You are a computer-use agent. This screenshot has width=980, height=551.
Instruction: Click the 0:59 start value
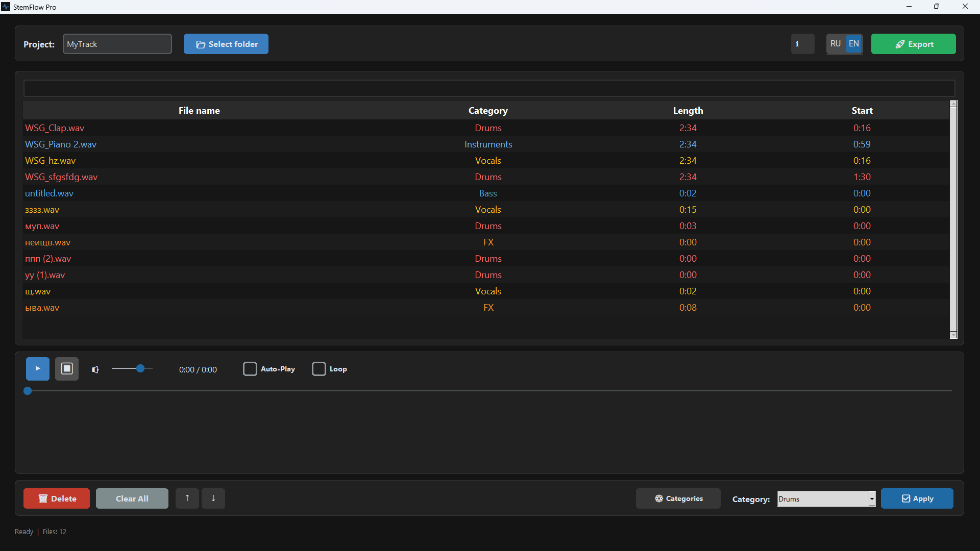tap(862, 144)
